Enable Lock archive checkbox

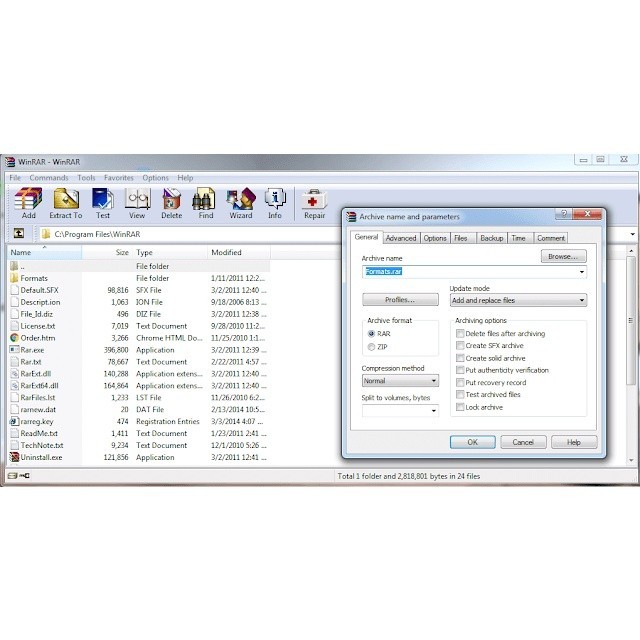[x=460, y=407]
